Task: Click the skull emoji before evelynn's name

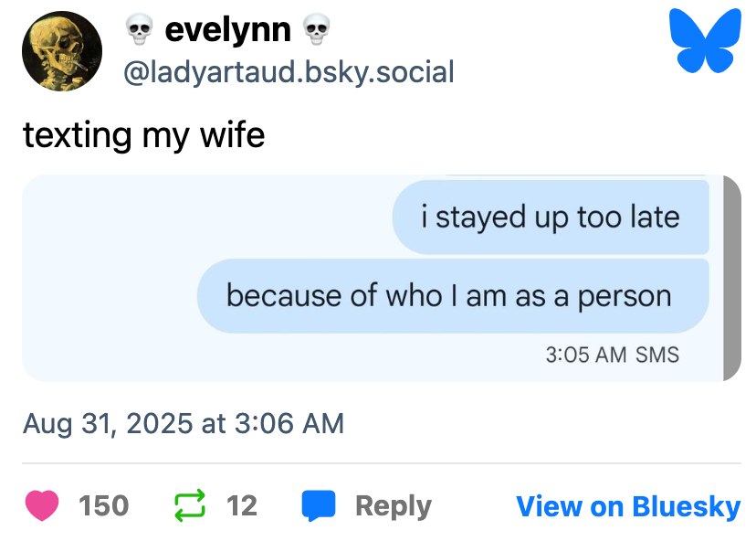Action: 140,31
